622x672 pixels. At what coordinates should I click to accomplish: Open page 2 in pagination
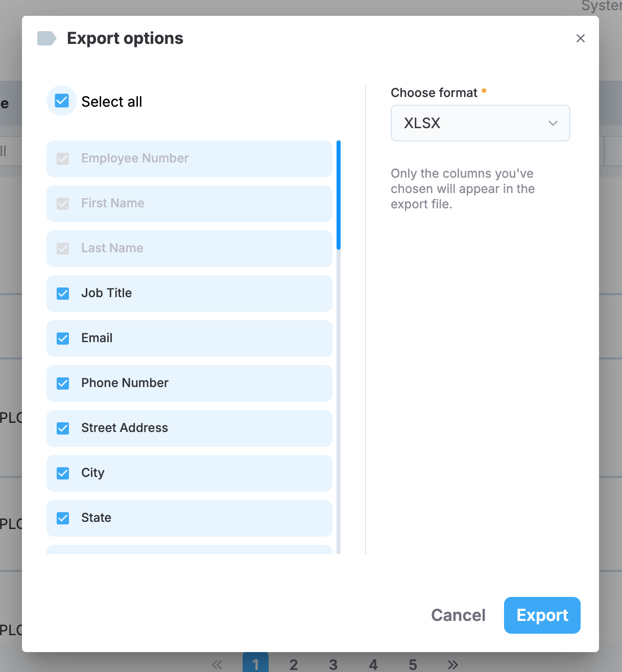coord(294,664)
